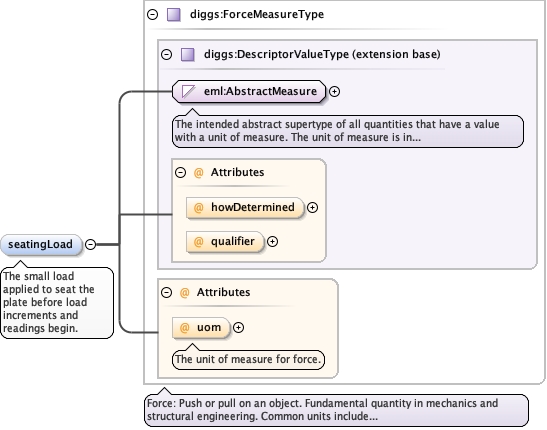
Task: Click the lower Attributes header label
Action: pos(223,292)
